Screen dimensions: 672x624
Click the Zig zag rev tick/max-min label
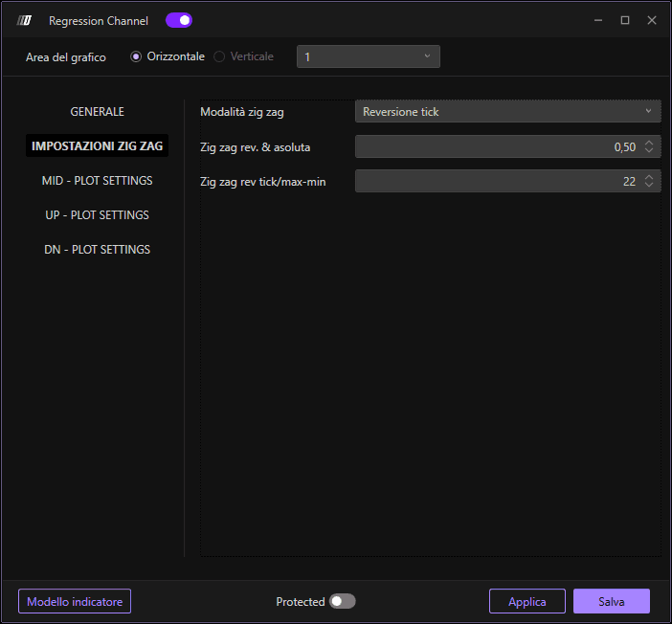coord(262,182)
